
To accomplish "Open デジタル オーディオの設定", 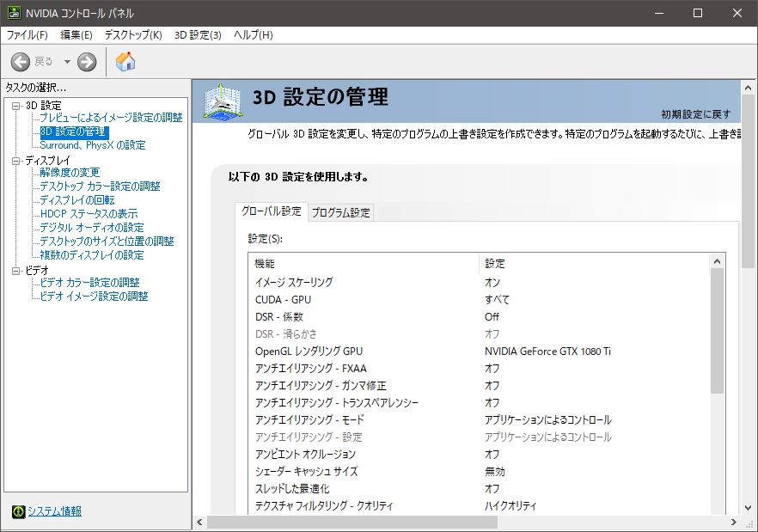I will (x=91, y=227).
